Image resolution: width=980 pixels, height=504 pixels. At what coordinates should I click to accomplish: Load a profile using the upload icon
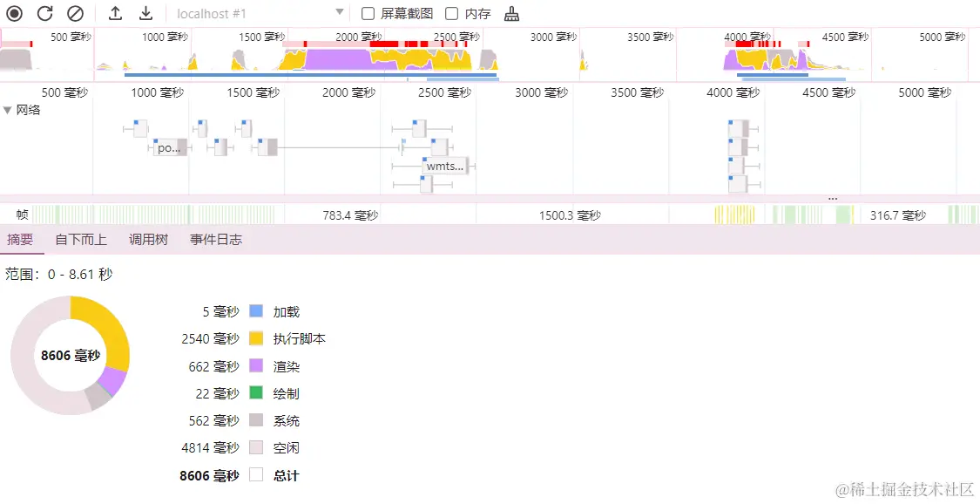tap(115, 13)
